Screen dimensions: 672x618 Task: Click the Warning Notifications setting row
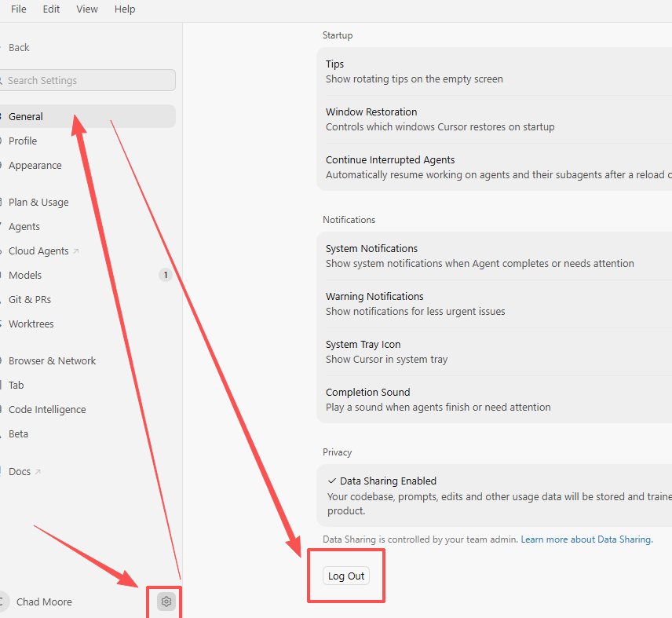[494, 304]
